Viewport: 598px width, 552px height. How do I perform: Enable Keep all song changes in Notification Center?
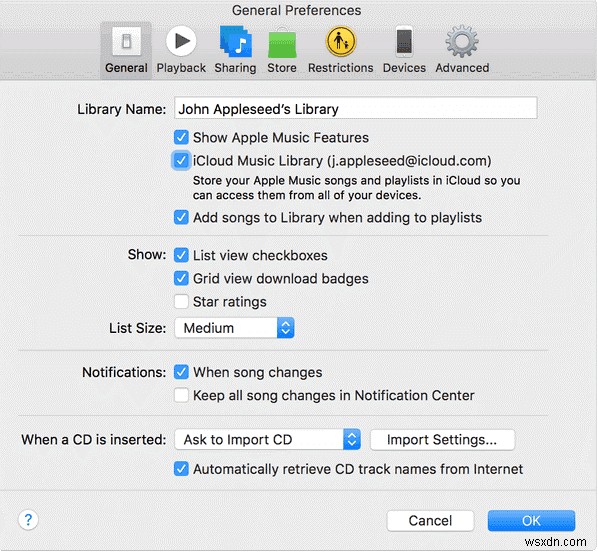[181, 395]
